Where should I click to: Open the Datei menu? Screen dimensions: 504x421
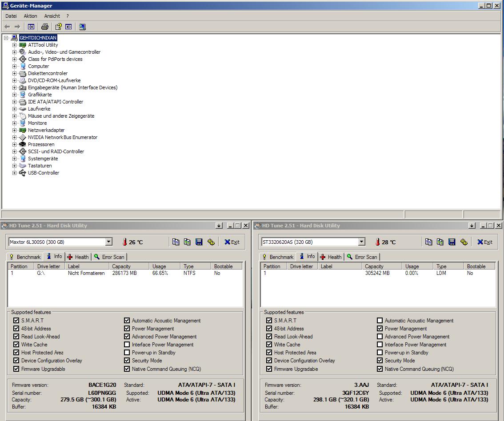tap(11, 16)
